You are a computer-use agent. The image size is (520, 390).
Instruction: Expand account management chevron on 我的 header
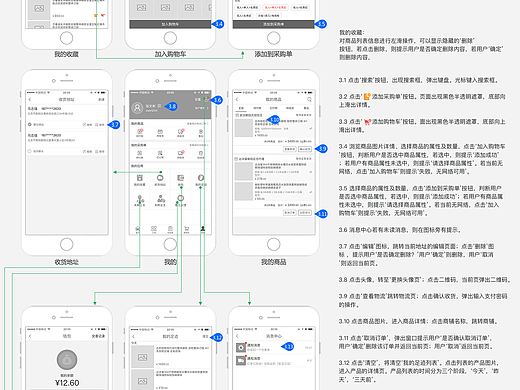tap(208, 108)
